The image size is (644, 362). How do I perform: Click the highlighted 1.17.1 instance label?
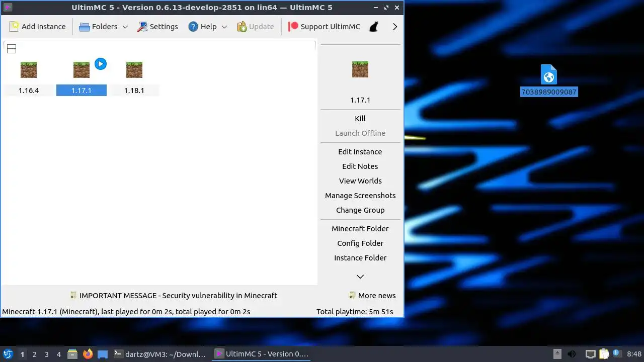(82, 90)
